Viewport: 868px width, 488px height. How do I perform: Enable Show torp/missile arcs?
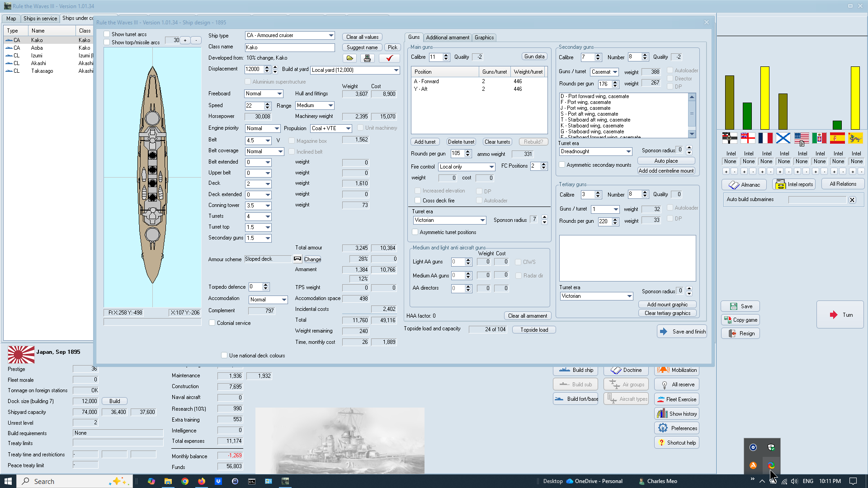tap(107, 42)
